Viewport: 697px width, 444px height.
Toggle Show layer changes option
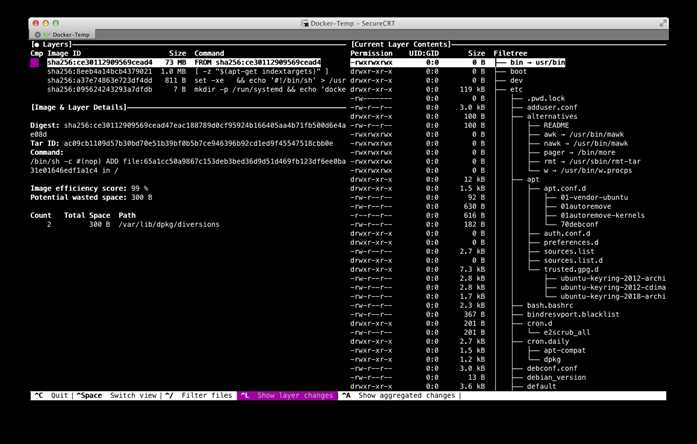pos(287,396)
